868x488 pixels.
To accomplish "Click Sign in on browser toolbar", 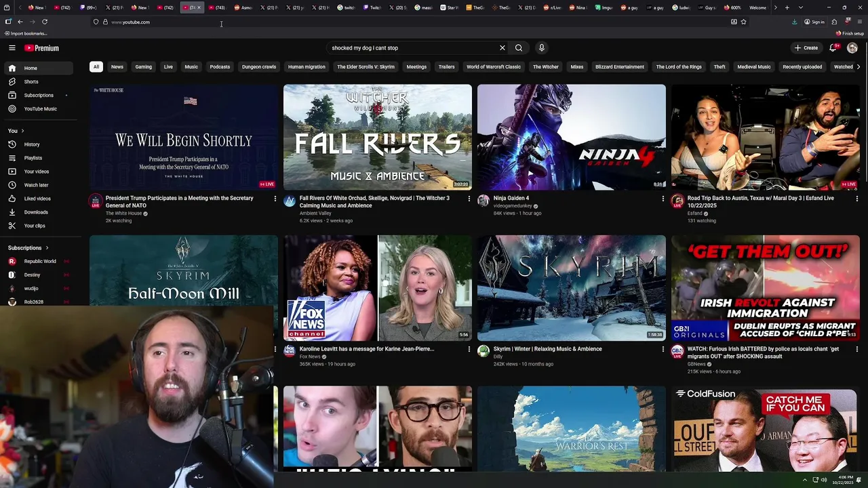I will (814, 22).
